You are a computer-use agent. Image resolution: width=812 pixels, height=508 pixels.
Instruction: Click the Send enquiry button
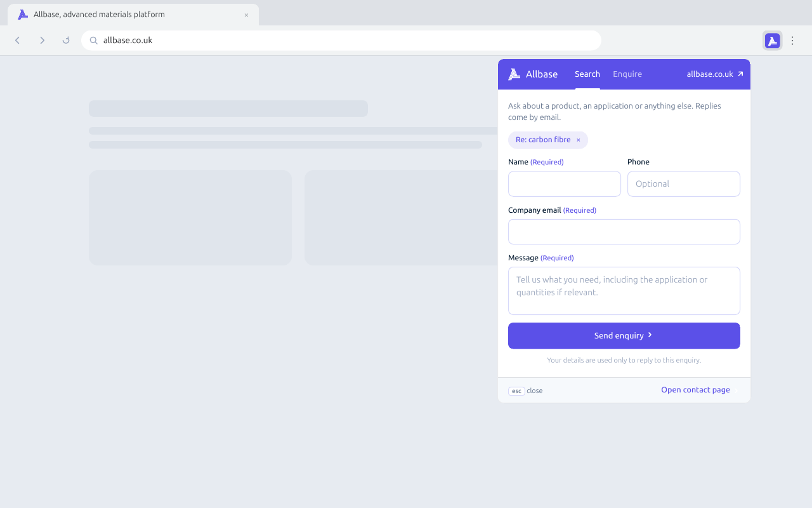pos(624,336)
